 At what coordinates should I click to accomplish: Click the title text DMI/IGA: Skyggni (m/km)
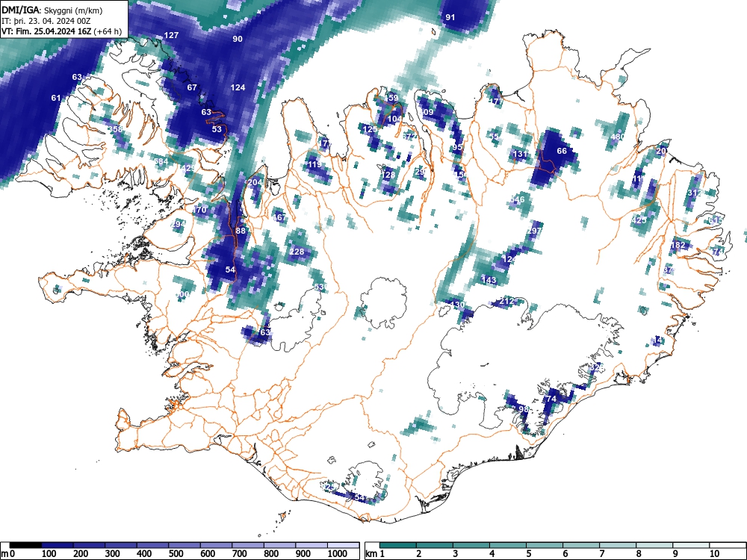click(52, 10)
